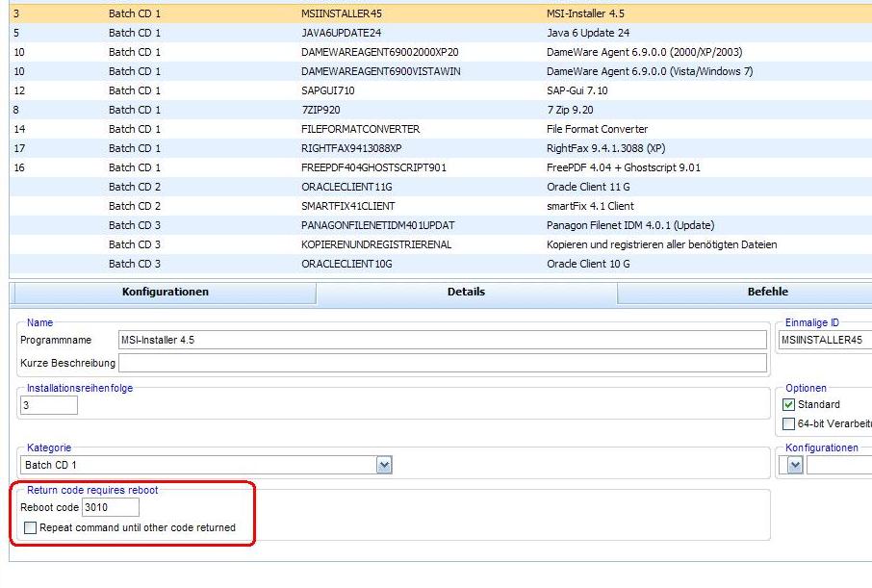Image resolution: width=872 pixels, height=588 pixels.
Task: Click the description smartFix 4.1 Client
Action: click(590, 206)
